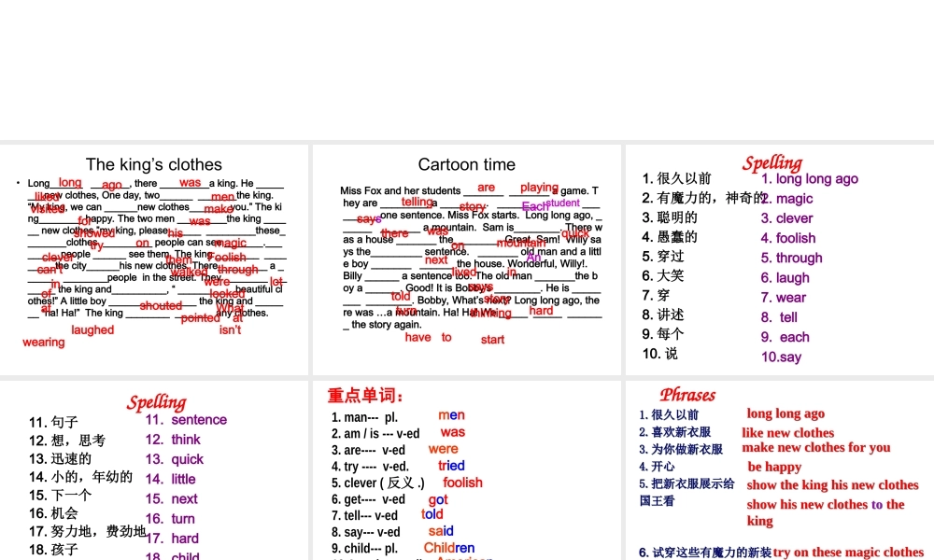Click the purple word '9. each'
934x560 pixels.
pos(785,337)
